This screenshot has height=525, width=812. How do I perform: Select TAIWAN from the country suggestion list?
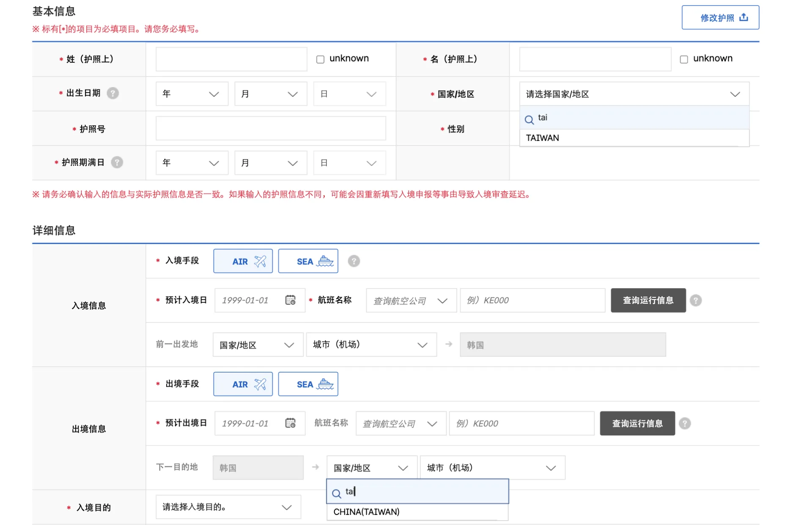pyautogui.click(x=543, y=137)
